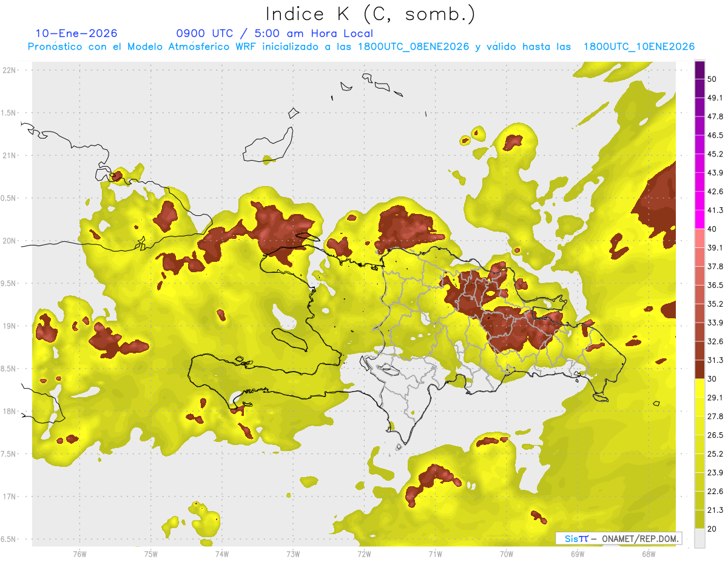This screenshot has height=562, width=728.
Task: Click the color scale value "21.3"
Action: (715, 510)
